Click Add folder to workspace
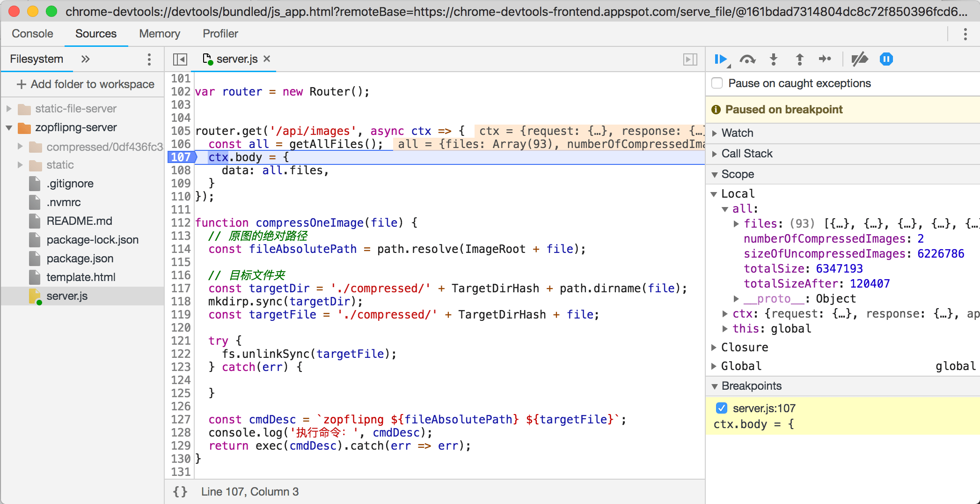This screenshot has width=980, height=504. pos(86,84)
